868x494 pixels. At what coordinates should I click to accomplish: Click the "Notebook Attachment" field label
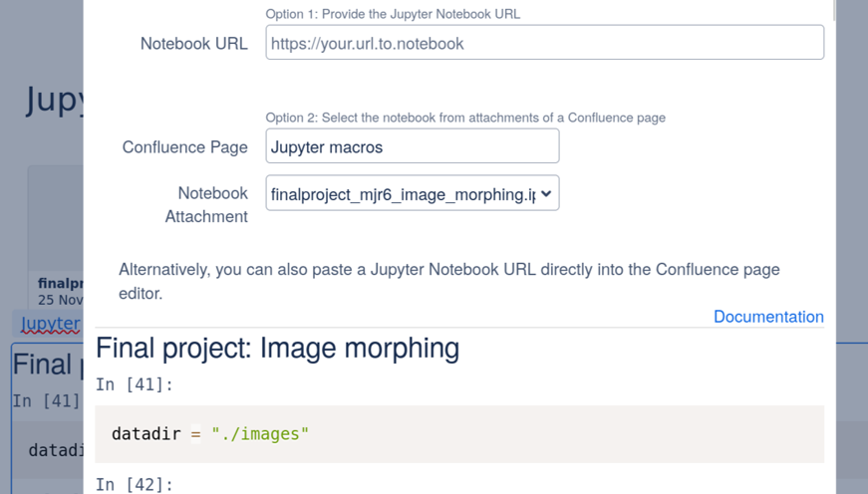[x=206, y=204]
